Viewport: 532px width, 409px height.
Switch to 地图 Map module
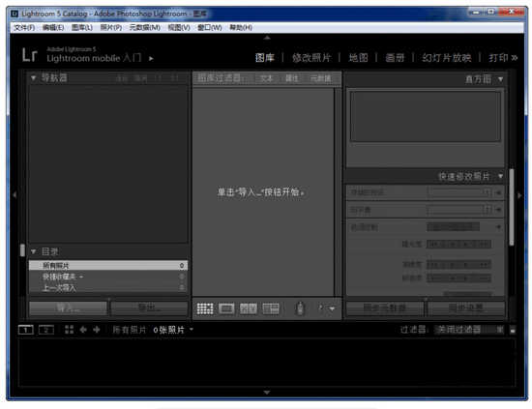click(x=358, y=58)
